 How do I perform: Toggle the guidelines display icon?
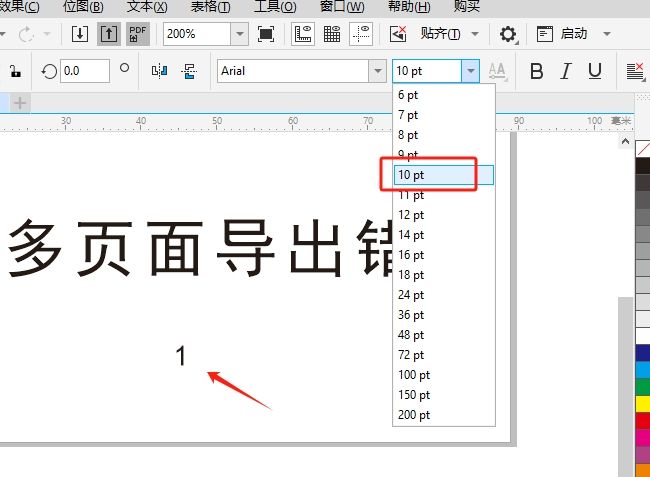361,34
